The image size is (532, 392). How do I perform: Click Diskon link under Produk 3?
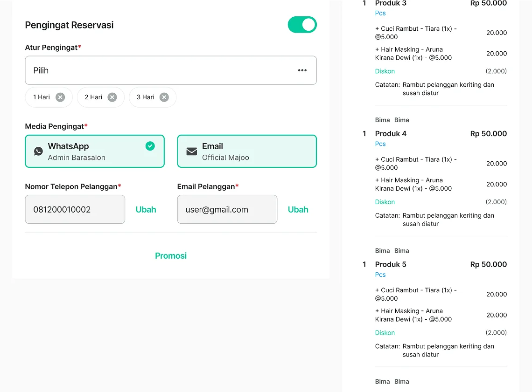tap(385, 71)
